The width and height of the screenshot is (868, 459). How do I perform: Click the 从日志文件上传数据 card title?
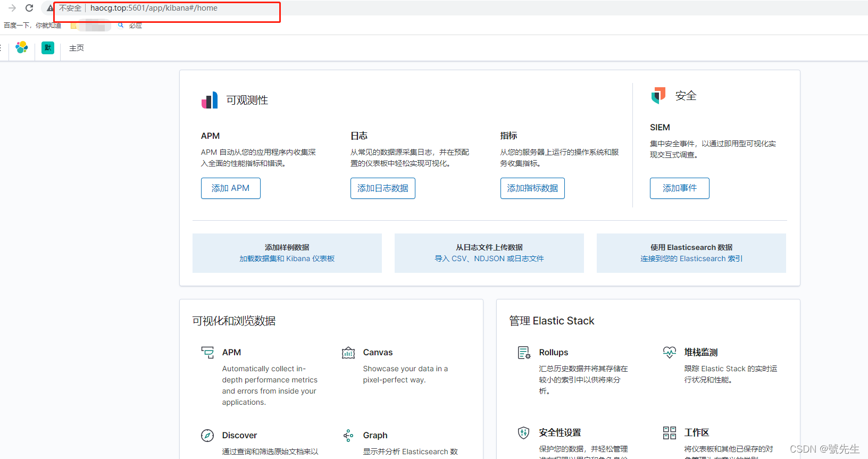(x=489, y=247)
